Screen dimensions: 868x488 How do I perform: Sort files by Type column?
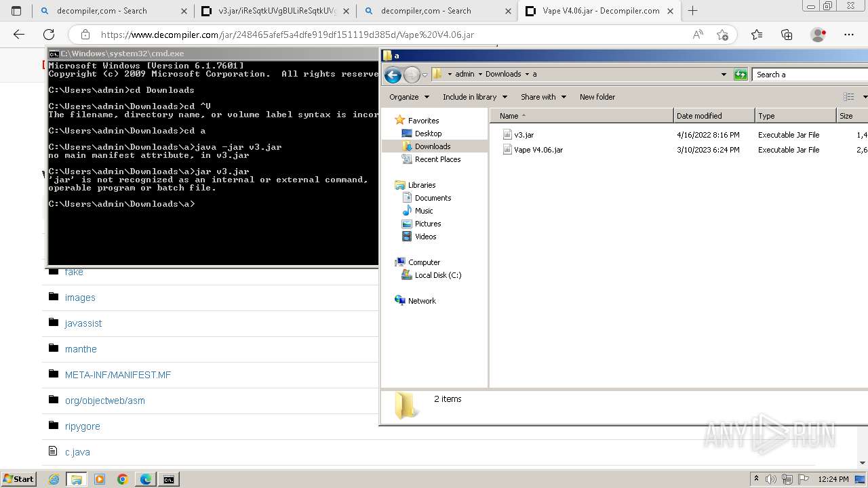coord(795,116)
